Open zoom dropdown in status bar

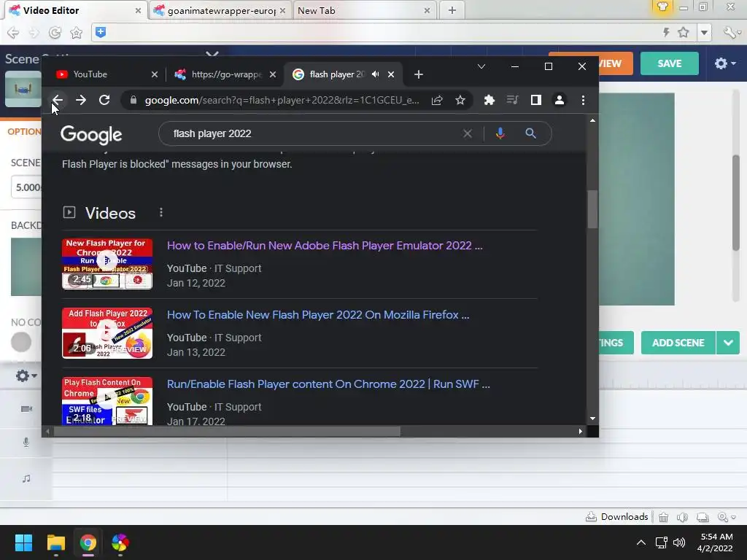[x=727, y=517]
